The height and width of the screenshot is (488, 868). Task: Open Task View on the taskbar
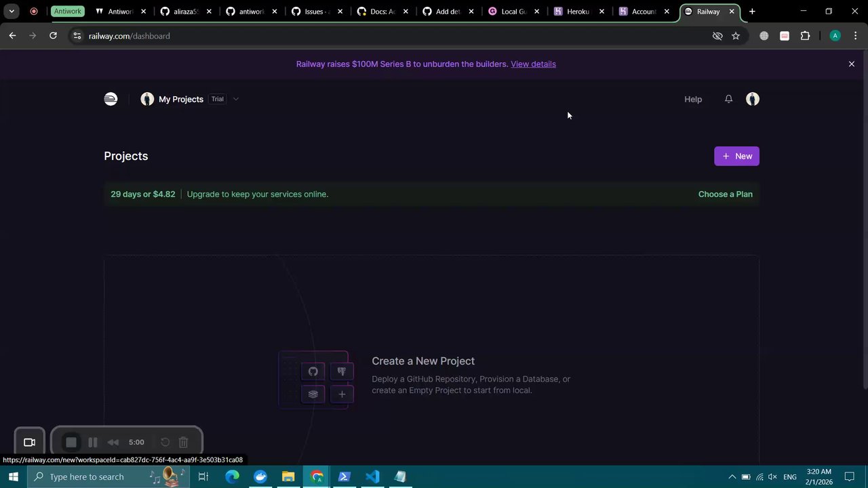click(x=203, y=476)
